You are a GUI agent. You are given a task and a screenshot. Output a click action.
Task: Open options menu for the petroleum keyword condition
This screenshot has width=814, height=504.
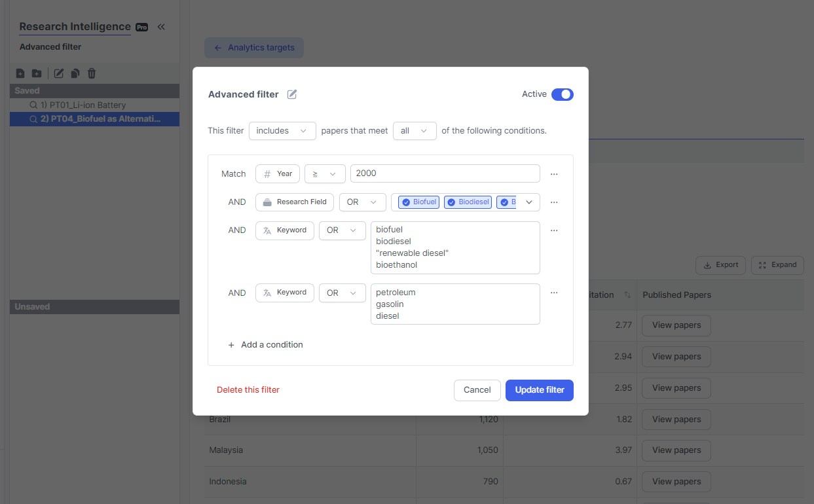tap(554, 292)
